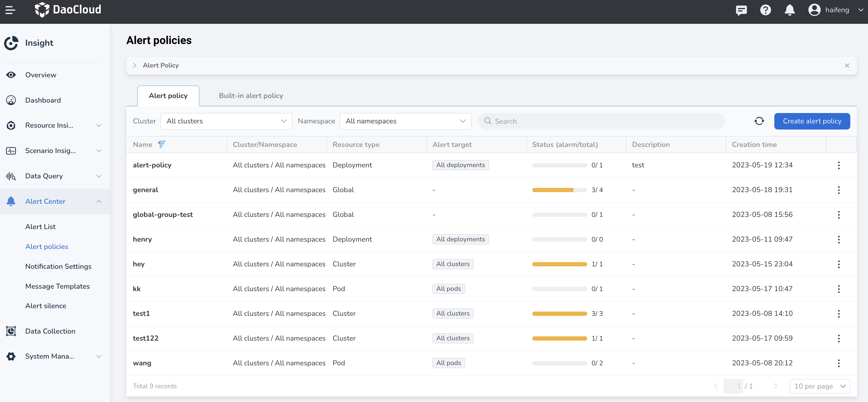The height and width of the screenshot is (402, 868).
Task: Open the alert-policy policy name link
Action: tap(152, 165)
